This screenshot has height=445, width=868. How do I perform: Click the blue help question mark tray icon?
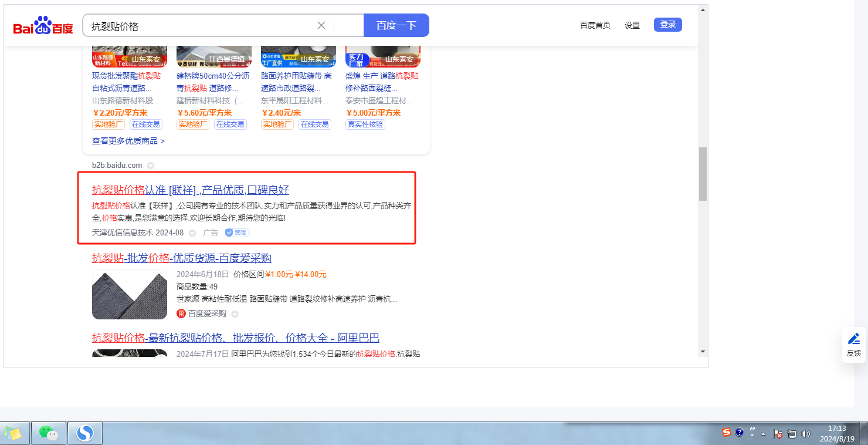pos(740,432)
